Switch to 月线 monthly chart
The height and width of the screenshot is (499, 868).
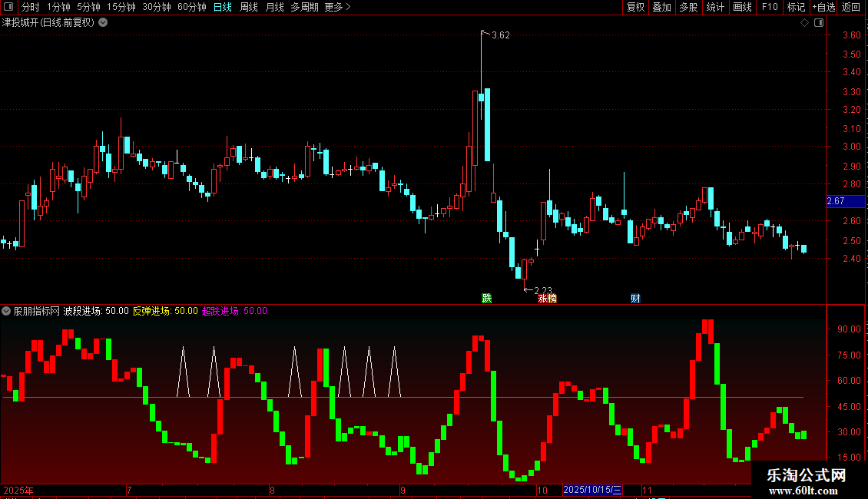tap(274, 7)
